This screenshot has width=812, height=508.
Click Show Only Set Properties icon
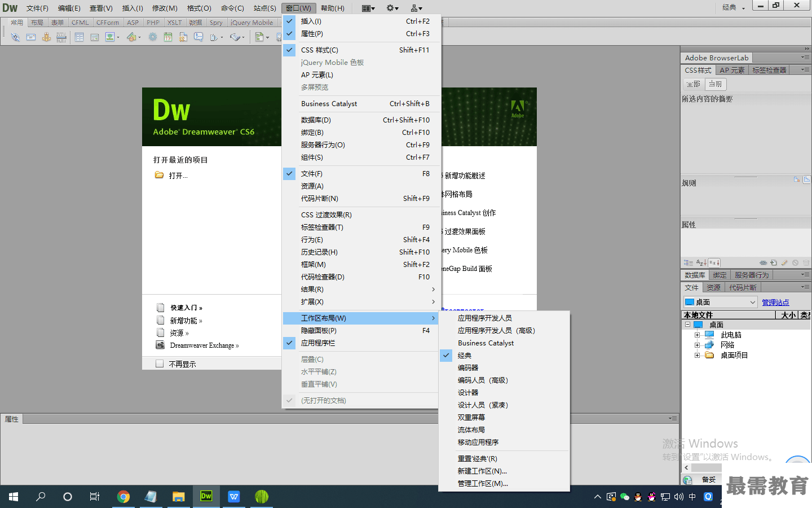pyautogui.click(x=714, y=262)
